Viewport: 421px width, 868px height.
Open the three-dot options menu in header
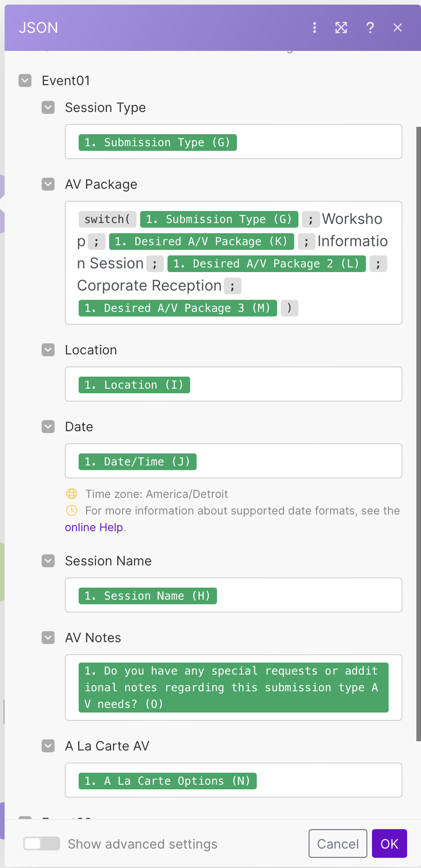315,28
